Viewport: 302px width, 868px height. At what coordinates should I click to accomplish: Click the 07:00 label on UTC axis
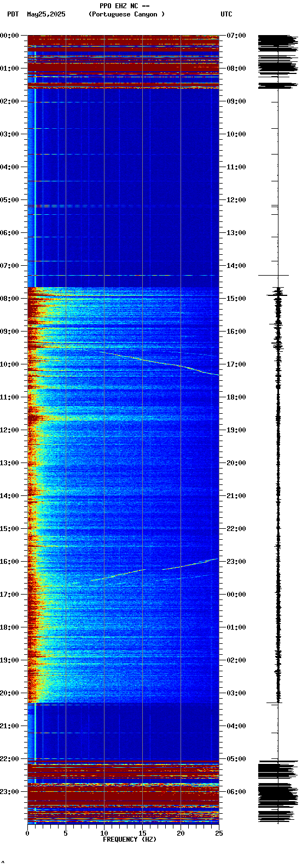coord(236,36)
